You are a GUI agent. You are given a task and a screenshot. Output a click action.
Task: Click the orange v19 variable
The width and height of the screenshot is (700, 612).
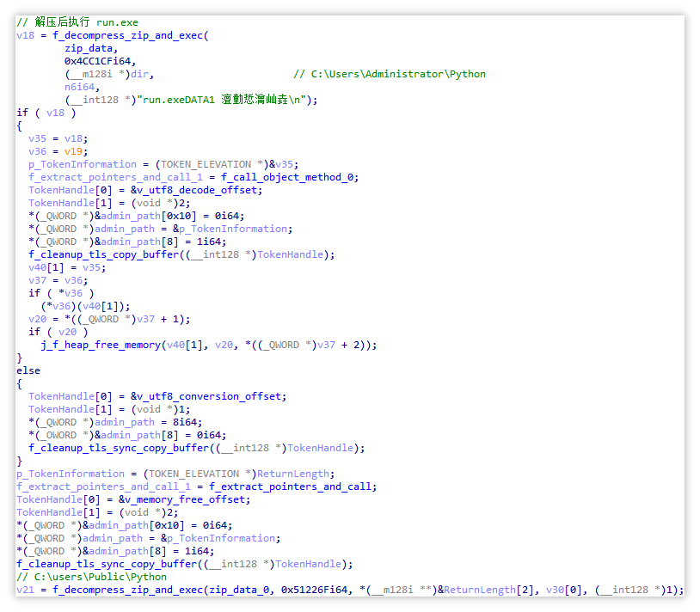(x=73, y=151)
